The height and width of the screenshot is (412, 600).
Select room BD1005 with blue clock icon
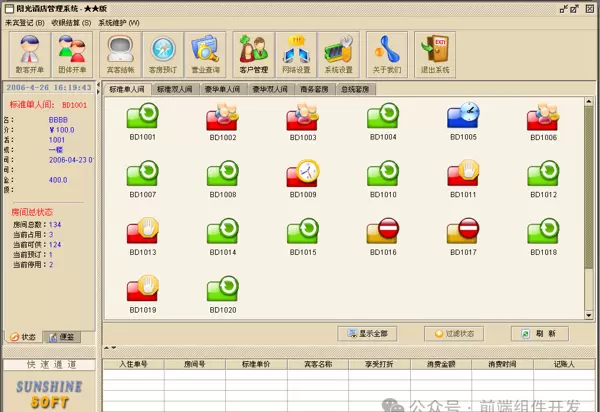click(462, 120)
